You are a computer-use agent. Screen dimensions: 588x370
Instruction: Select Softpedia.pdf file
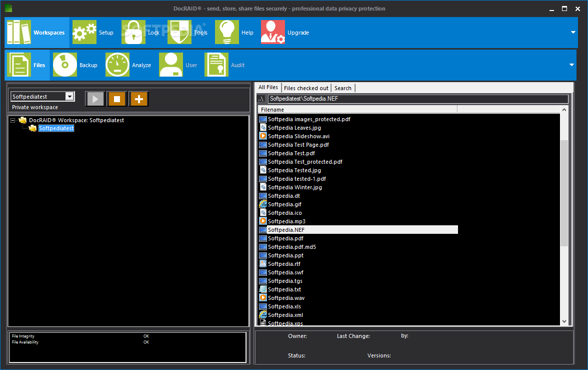[x=285, y=238]
